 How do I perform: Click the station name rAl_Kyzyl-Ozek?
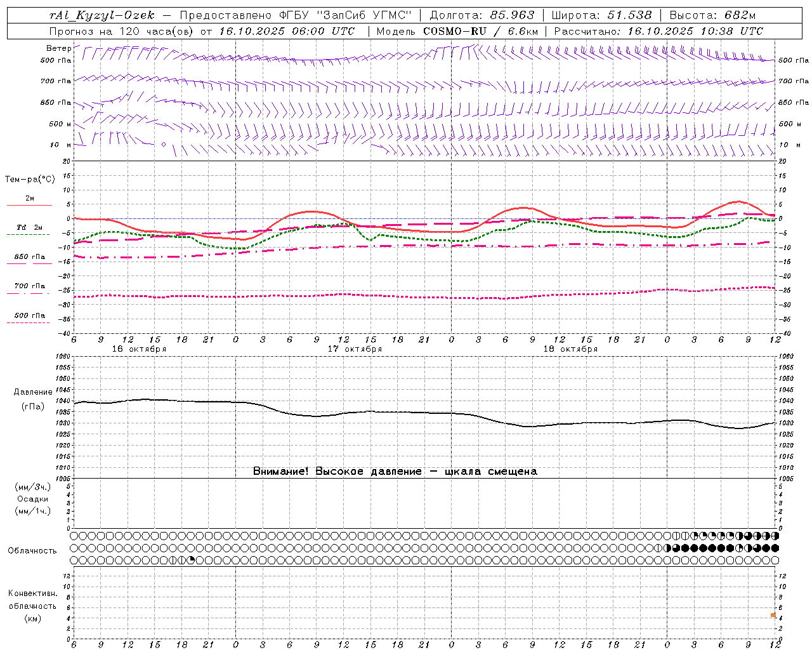click(x=101, y=16)
